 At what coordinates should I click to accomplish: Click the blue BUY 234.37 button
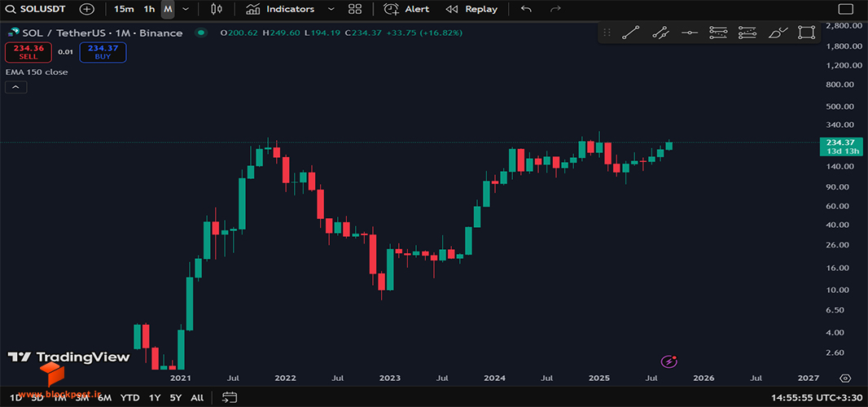point(103,52)
